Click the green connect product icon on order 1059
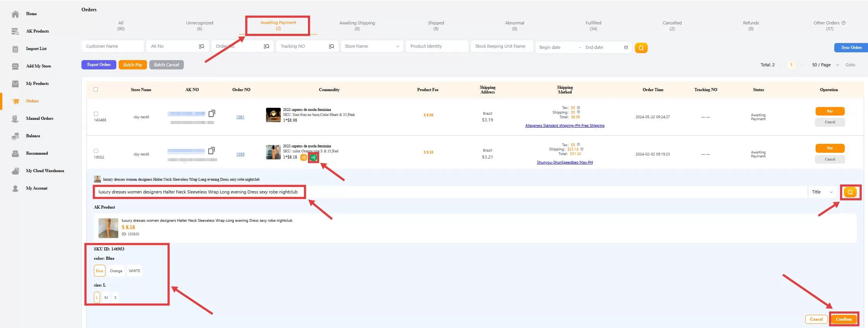This screenshot has height=328, width=868. (313, 157)
